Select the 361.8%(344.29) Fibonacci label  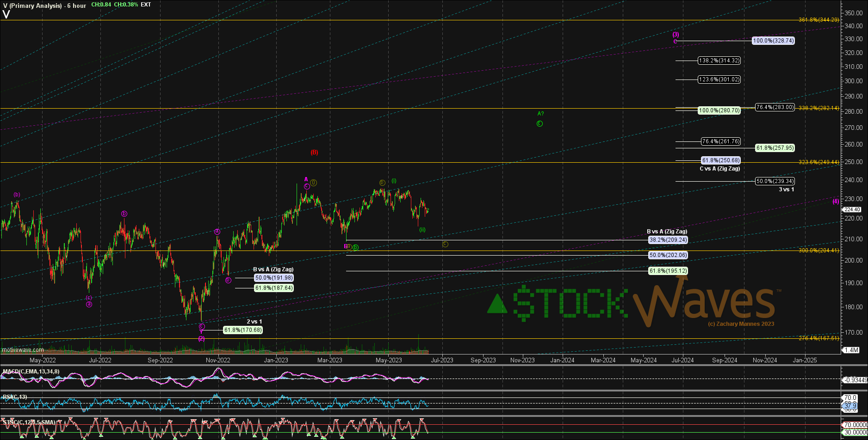[819, 20]
